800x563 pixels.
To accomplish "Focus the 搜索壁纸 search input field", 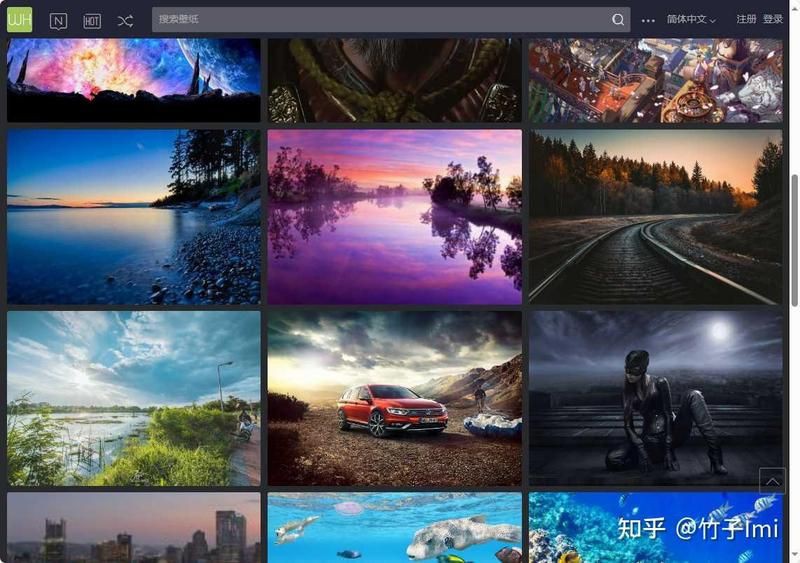I will tap(380, 20).
